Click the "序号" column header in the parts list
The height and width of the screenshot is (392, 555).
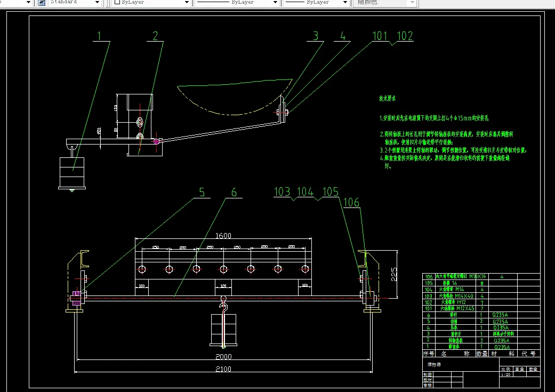[429, 354]
